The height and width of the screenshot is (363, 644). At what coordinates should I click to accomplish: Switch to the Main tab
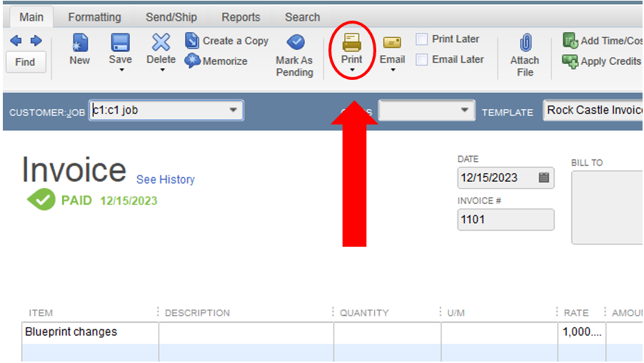coord(31,17)
